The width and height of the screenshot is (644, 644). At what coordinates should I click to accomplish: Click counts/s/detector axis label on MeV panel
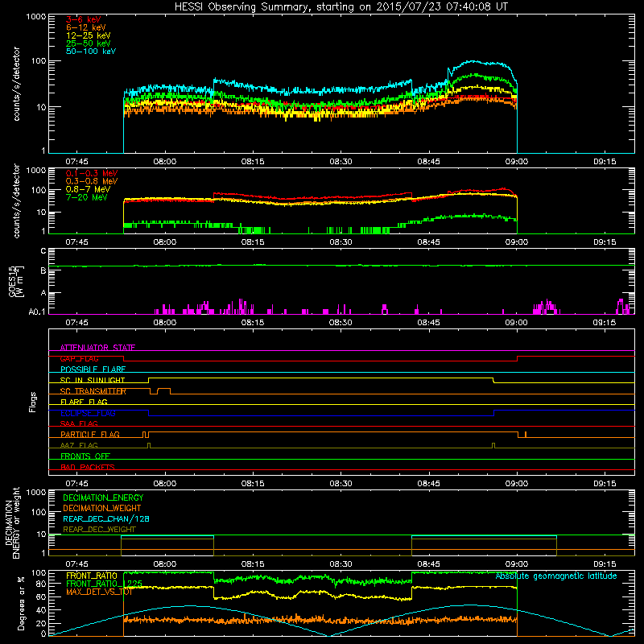click(16, 200)
